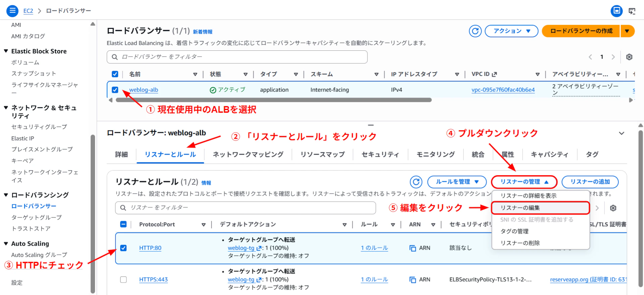The height and width of the screenshot is (295, 644).
Task: Open the アクション dropdown
Action: (x=511, y=31)
